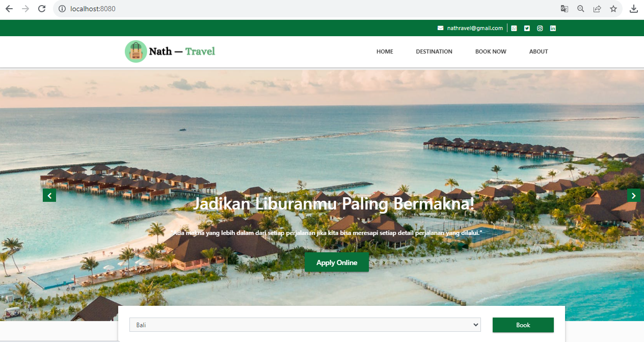Open the LinkedIn social icon
Viewport: 644px width, 342px height.
[x=553, y=29]
